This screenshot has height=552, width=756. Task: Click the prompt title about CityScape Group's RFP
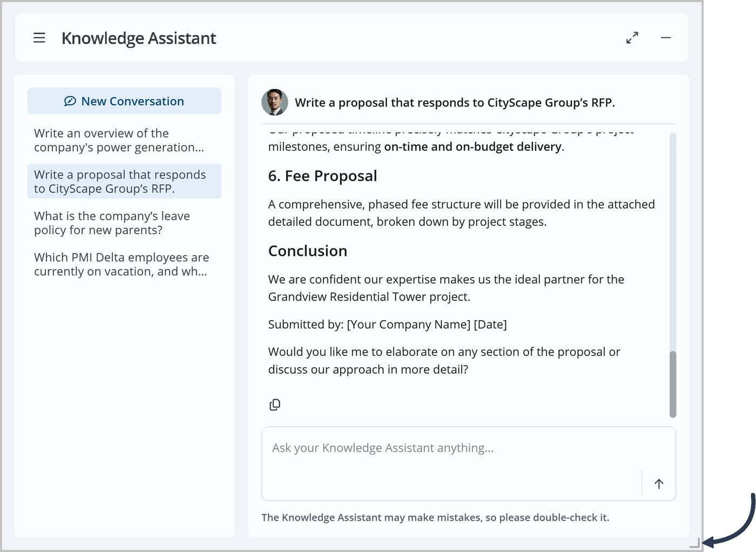click(455, 103)
